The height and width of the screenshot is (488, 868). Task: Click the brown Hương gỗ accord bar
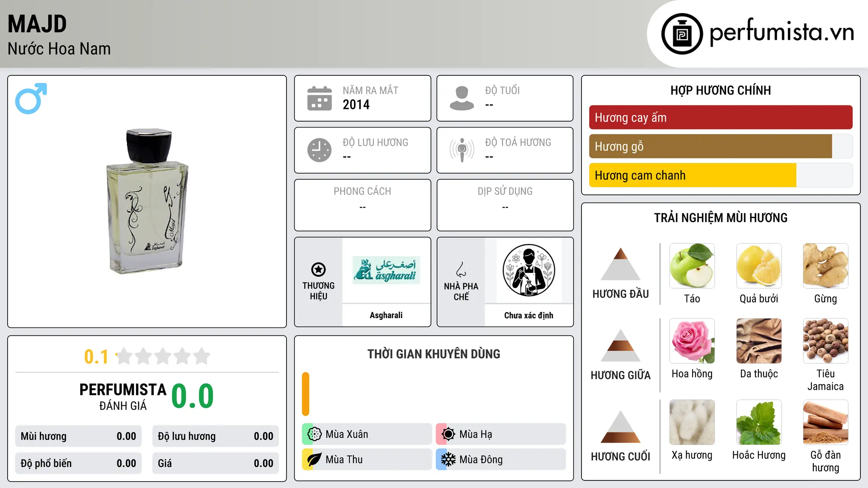(x=710, y=146)
